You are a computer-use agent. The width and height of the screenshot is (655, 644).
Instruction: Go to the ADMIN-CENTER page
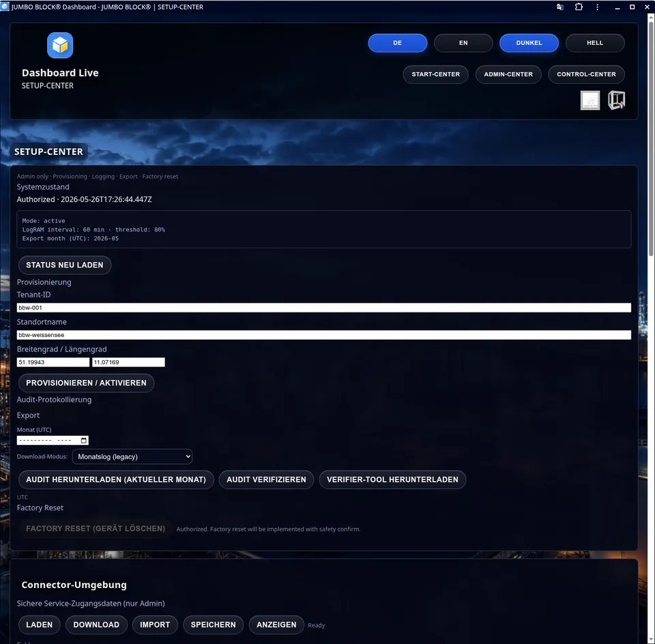(508, 74)
